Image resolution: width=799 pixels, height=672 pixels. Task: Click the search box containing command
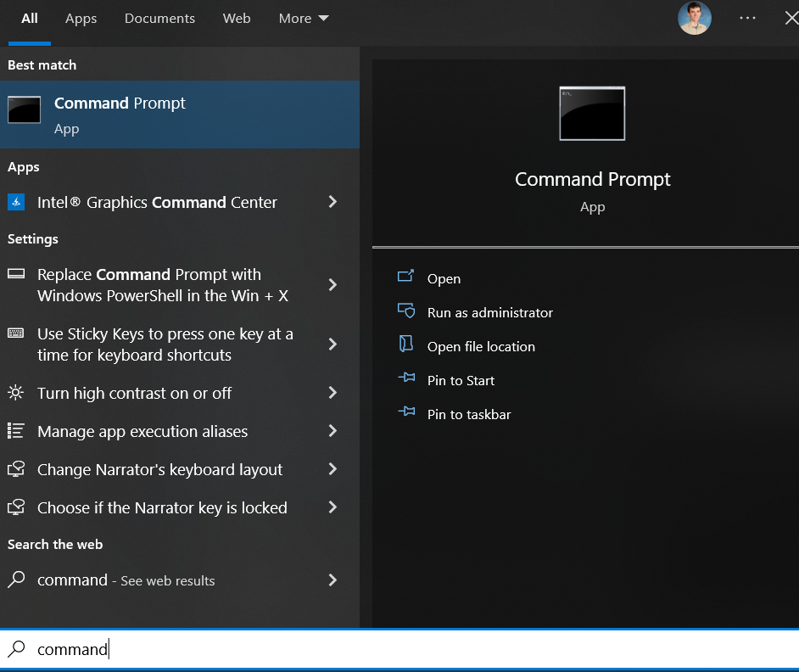click(399, 649)
